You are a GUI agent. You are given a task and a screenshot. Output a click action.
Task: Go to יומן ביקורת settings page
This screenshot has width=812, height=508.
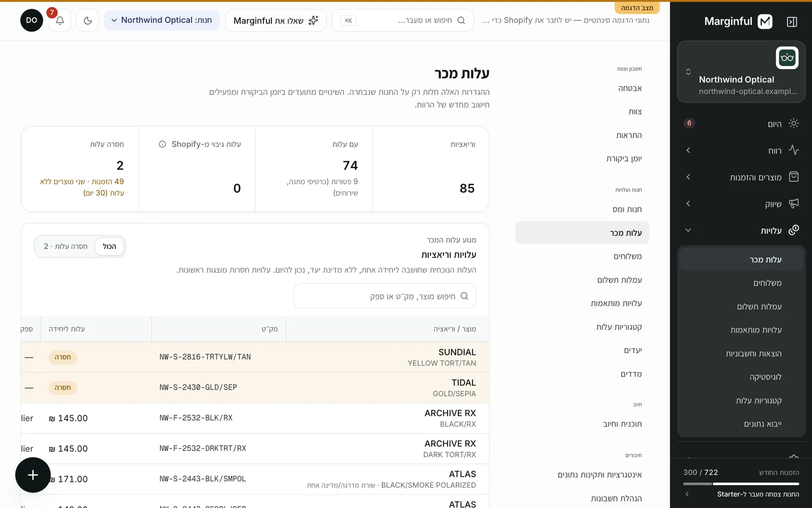[582, 158]
